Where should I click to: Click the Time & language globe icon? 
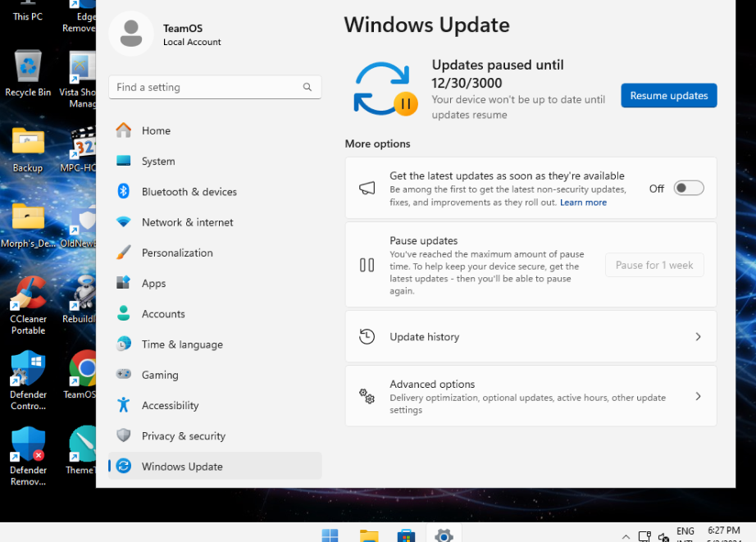(124, 344)
